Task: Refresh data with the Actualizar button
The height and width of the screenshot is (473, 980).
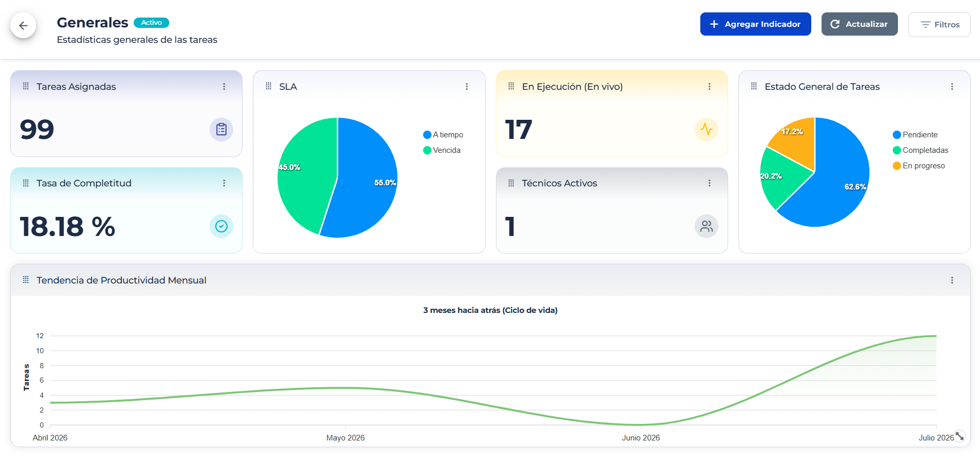Action: tap(859, 24)
